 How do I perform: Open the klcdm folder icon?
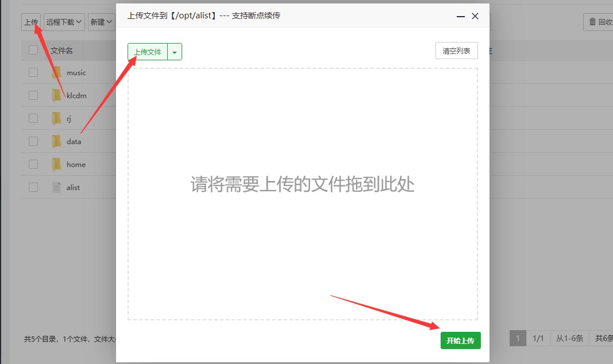pos(57,95)
